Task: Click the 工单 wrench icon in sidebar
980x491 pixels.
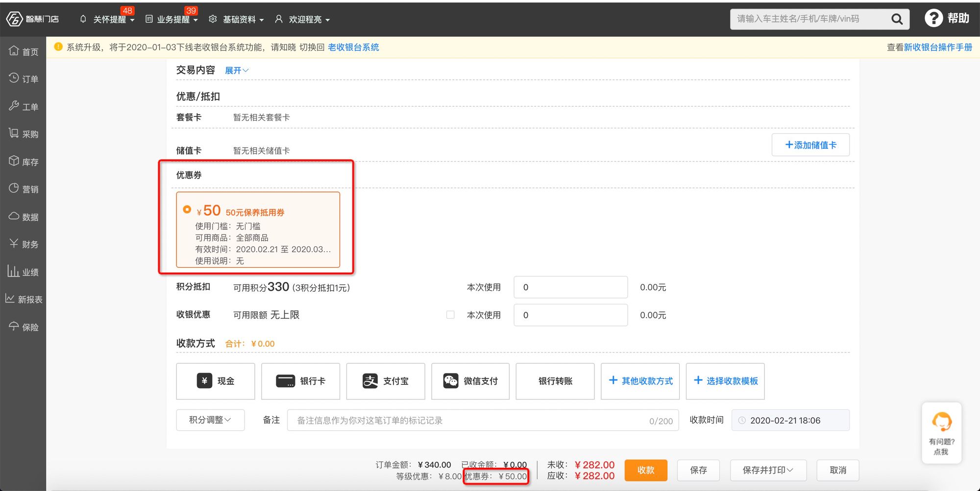Action: [x=14, y=106]
